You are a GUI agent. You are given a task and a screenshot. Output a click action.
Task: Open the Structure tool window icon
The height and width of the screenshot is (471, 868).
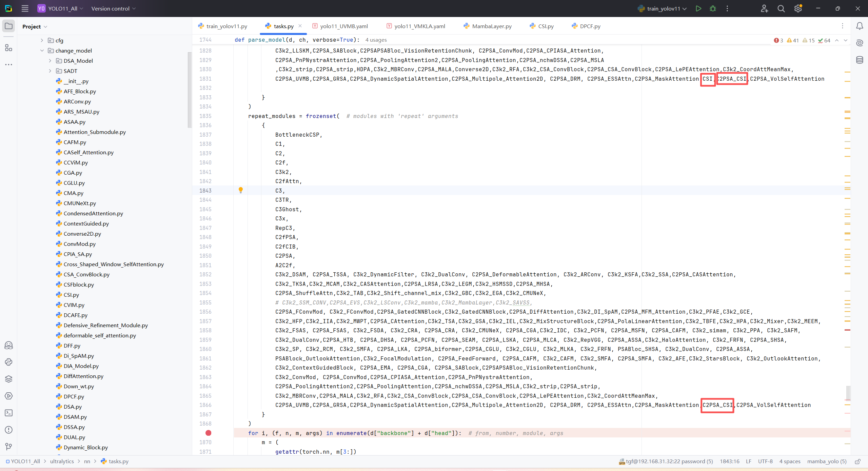(8, 48)
